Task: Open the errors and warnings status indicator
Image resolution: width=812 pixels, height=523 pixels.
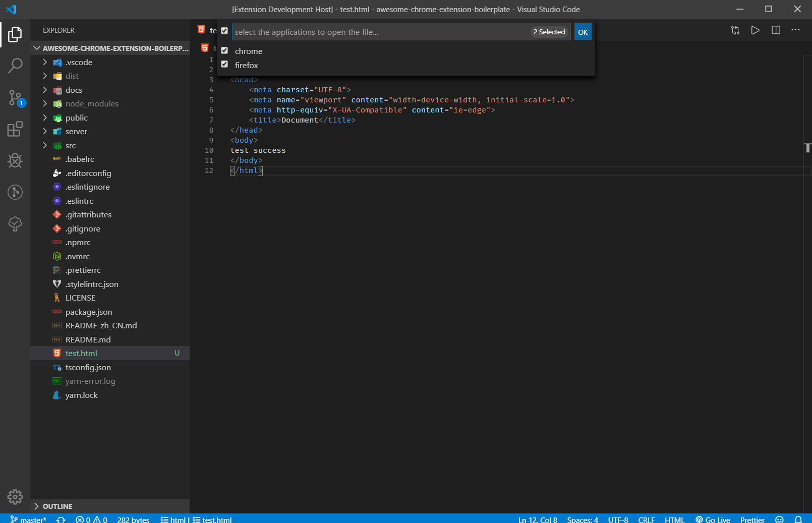Action: (91, 519)
